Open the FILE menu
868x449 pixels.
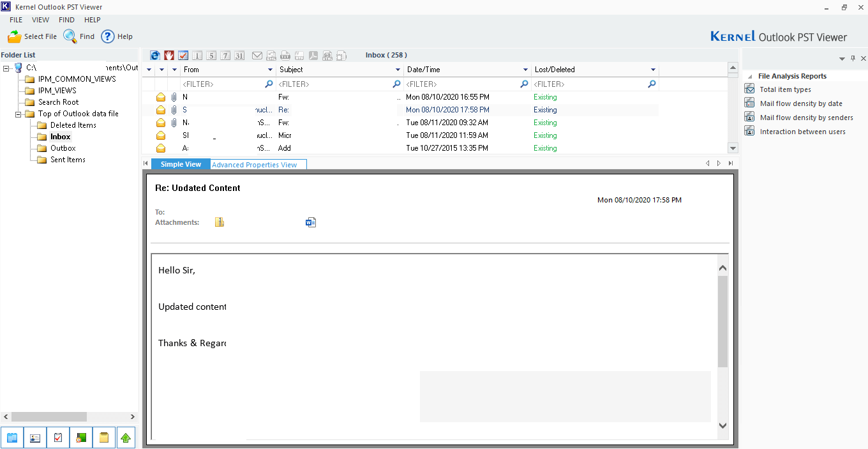click(x=16, y=20)
